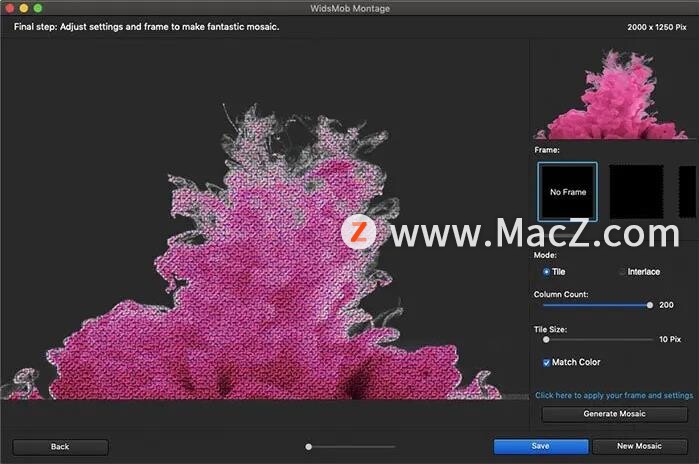Select the Interlace mode radio button
Viewport: 699px width, 464px height.
622,272
